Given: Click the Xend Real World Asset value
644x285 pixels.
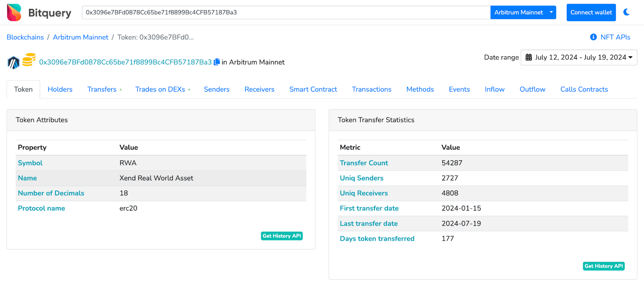Looking at the screenshot, I should point(156,178).
